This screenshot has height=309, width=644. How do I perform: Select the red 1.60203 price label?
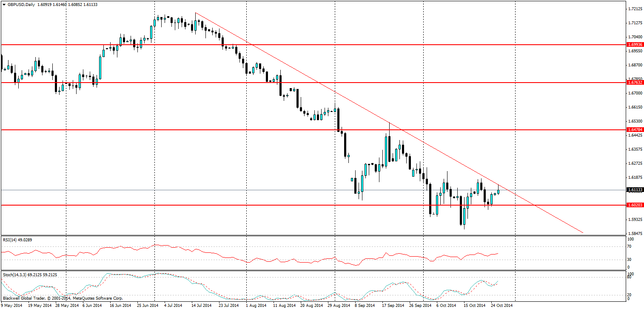635,205
